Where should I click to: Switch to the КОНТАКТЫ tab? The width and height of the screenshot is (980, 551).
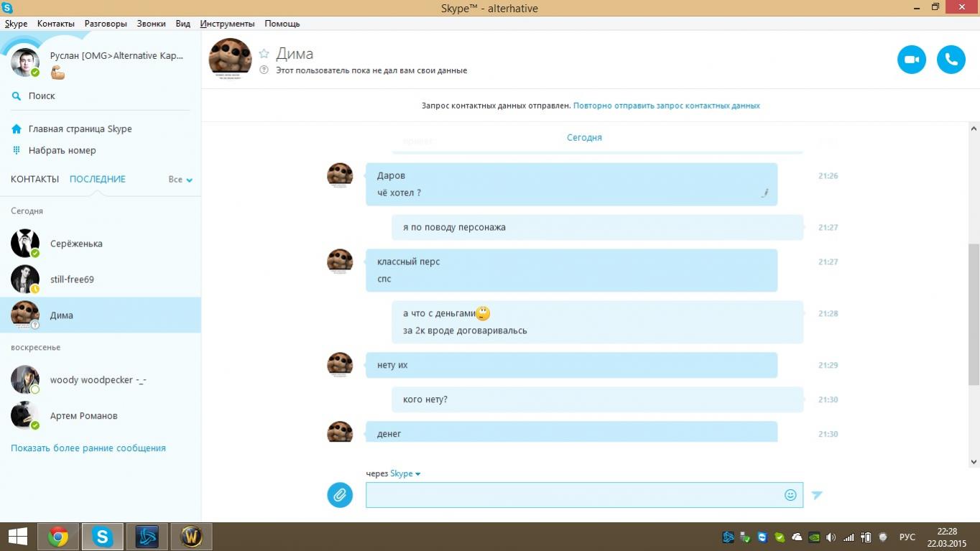[x=34, y=179]
